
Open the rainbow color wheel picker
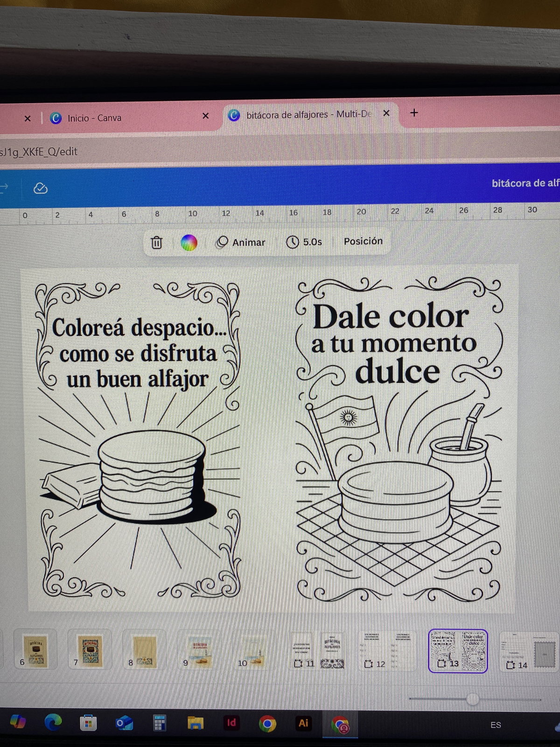click(189, 243)
